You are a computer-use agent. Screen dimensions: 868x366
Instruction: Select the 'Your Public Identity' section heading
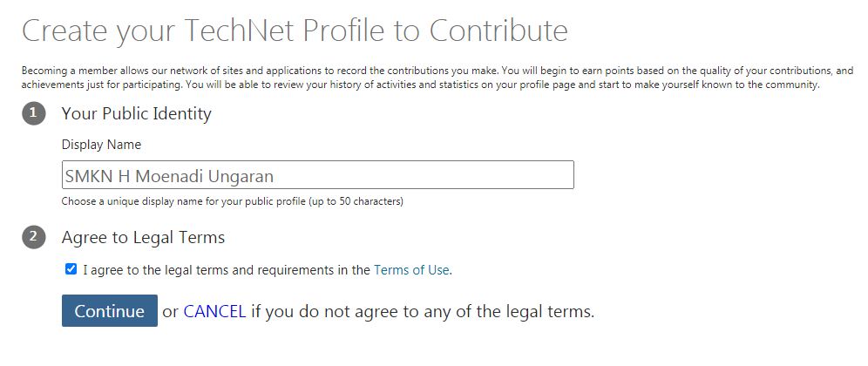(136, 113)
